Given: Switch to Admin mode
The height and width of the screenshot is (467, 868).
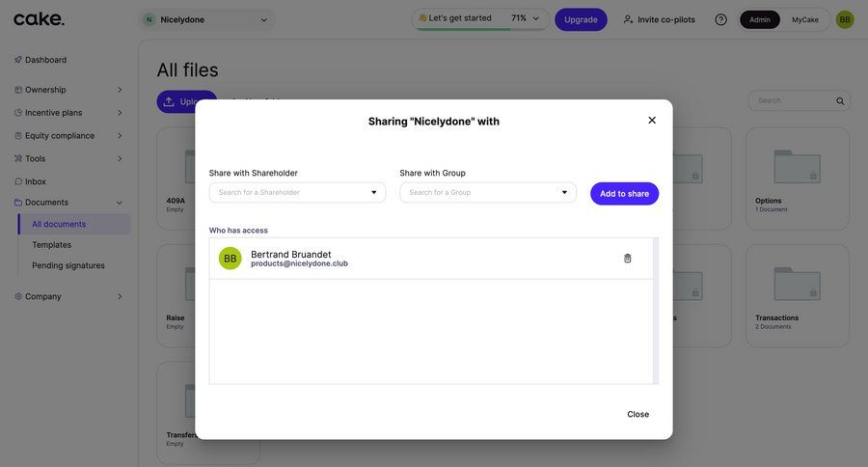Looking at the screenshot, I should (x=760, y=19).
